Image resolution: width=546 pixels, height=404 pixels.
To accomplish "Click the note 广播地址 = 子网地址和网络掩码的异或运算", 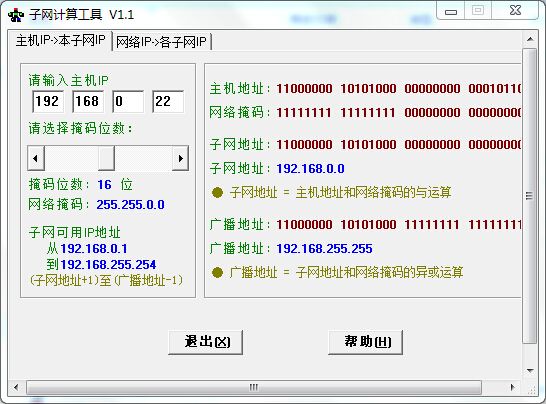I will click(x=338, y=272).
